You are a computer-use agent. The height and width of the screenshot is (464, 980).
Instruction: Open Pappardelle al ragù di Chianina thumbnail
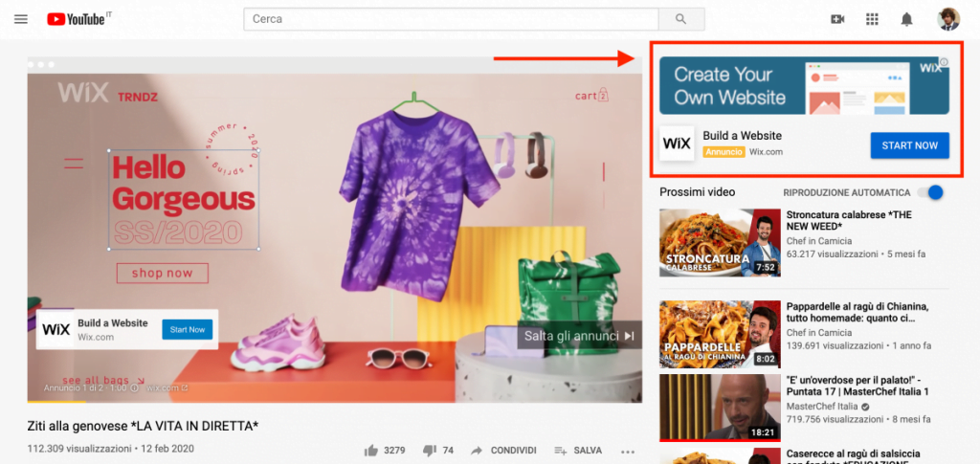tap(720, 335)
